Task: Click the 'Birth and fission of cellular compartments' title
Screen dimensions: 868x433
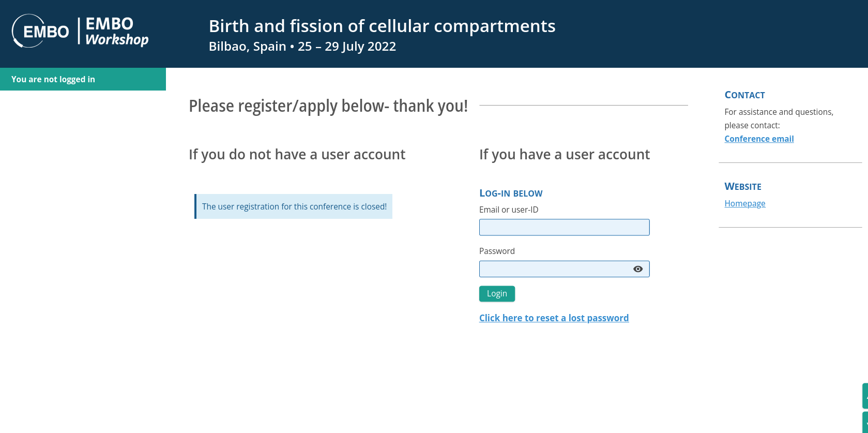Action: point(382,26)
